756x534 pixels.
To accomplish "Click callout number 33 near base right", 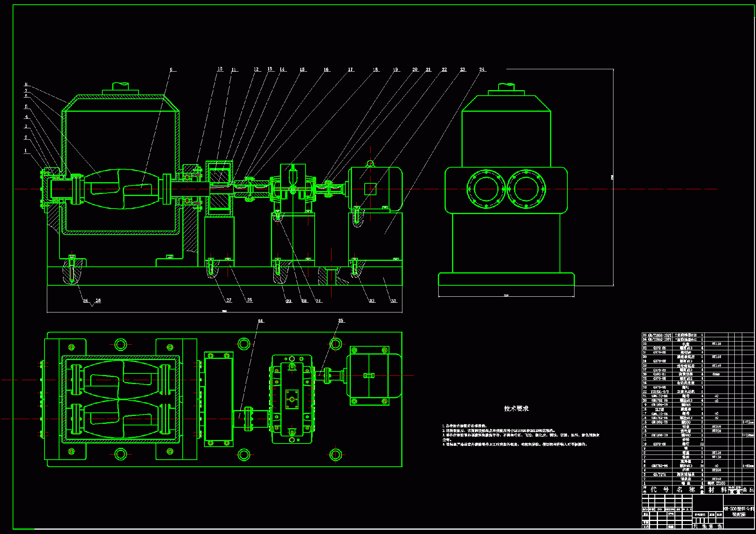I will point(393,301).
